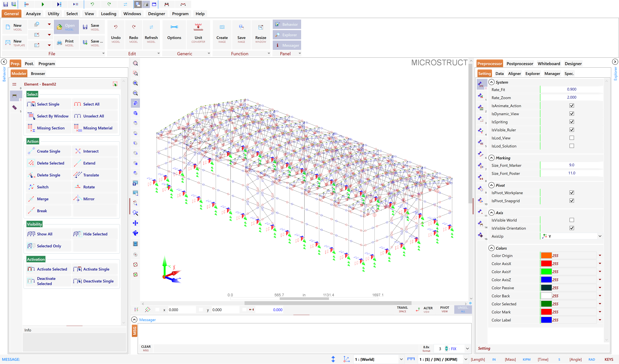Open the Loading ribbon tab

coord(109,14)
